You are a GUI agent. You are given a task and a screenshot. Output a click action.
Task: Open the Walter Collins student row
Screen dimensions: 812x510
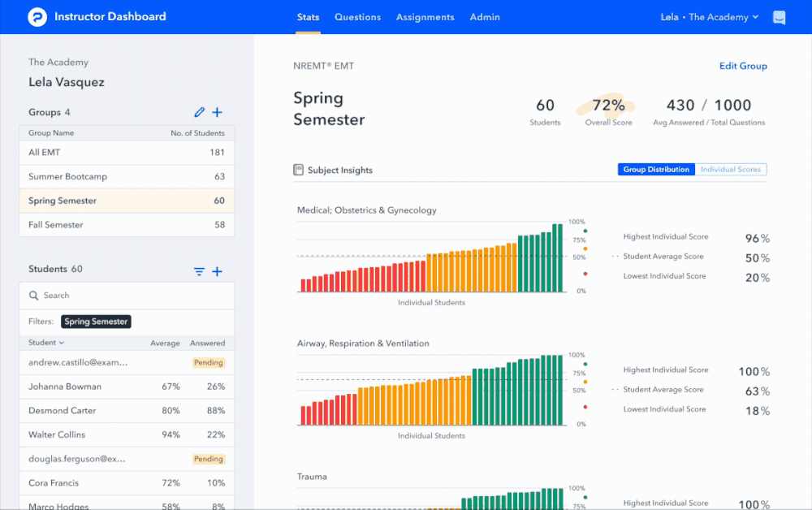click(x=127, y=435)
